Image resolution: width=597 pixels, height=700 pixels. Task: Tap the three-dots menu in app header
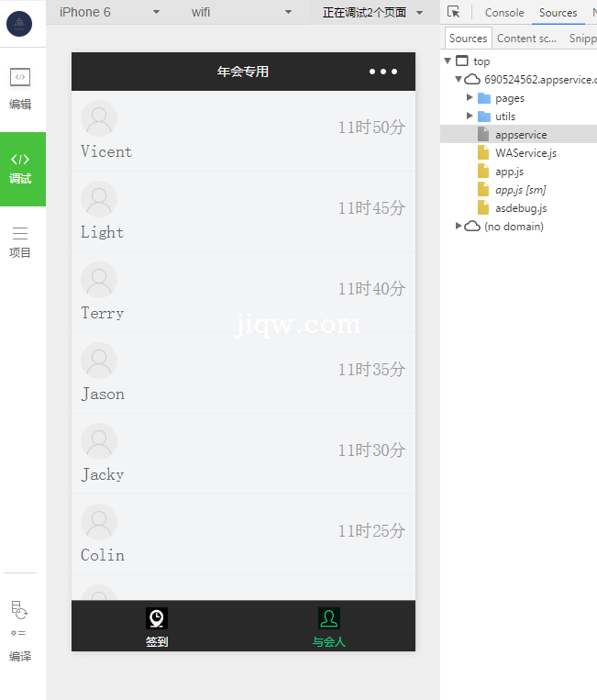(382, 72)
